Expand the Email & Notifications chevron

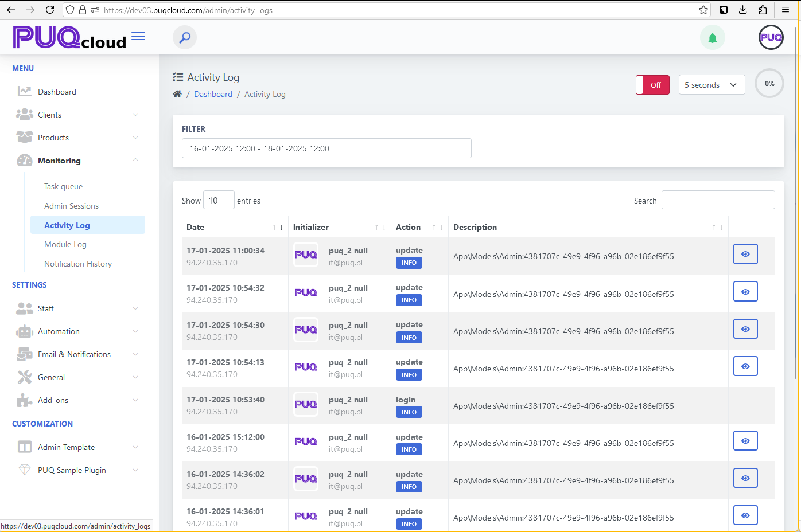pos(135,354)
